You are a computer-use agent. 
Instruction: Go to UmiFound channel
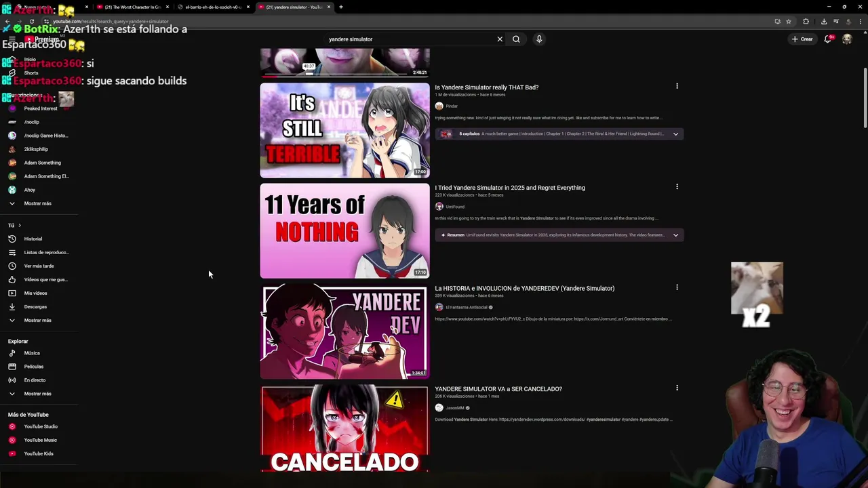455,207
